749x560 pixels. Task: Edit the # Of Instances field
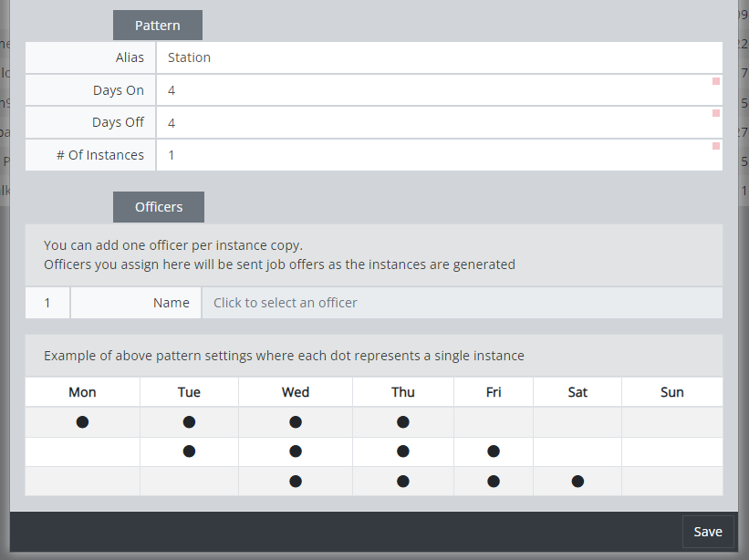click(440, 155)
